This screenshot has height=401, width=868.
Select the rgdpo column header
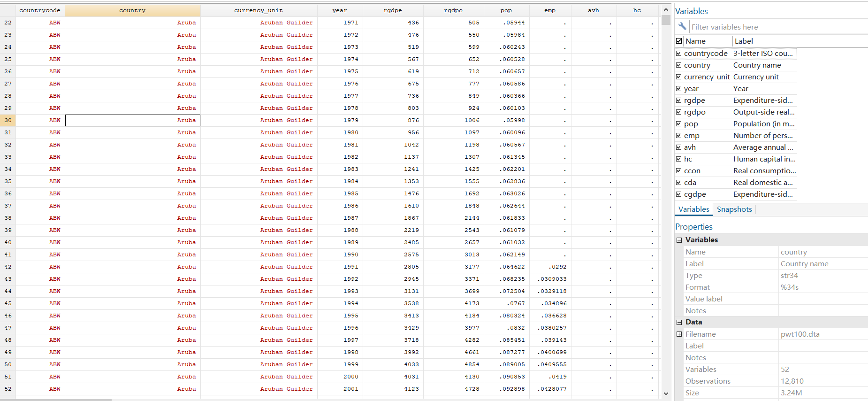click(x=453, y=10)
